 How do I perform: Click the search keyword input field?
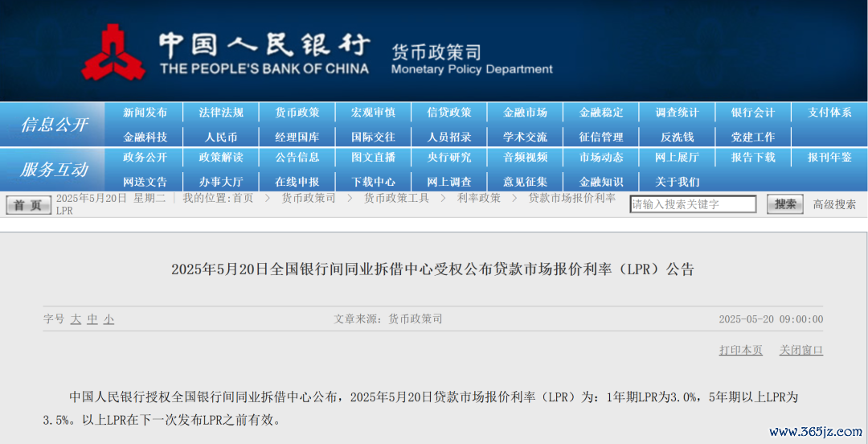pos(692,204)
